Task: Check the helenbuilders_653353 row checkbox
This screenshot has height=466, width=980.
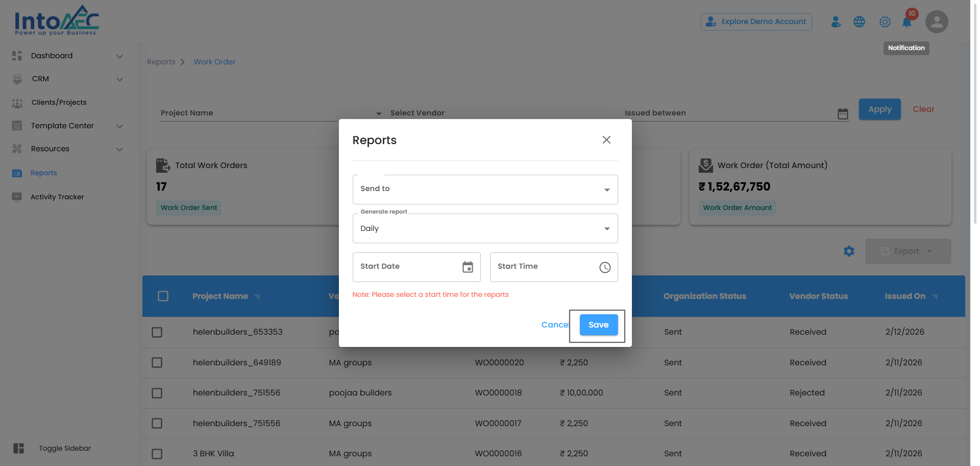Action: tap(157, 333)
